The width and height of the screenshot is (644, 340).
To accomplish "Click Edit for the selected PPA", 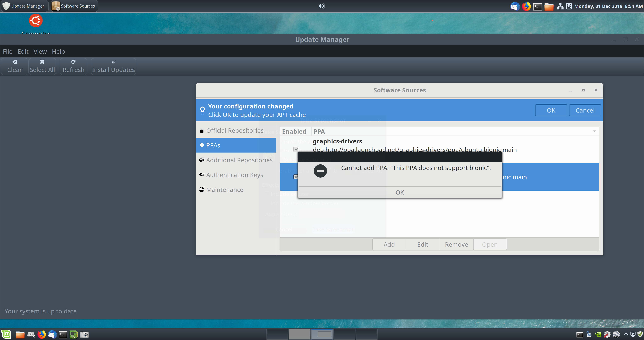I will [422, 244].
